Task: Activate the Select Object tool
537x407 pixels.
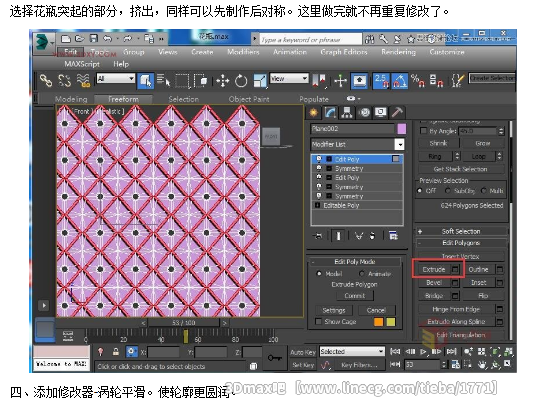Action: (x=145, y=81)
